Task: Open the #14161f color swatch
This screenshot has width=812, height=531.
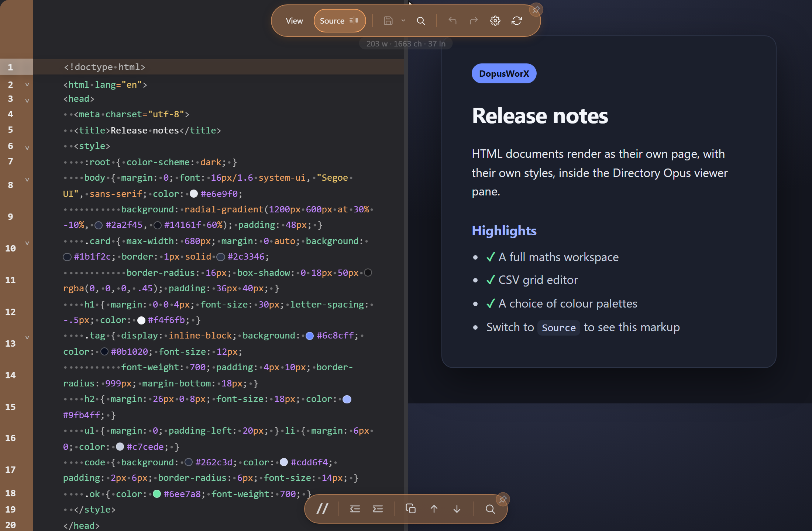Action: 157,225
